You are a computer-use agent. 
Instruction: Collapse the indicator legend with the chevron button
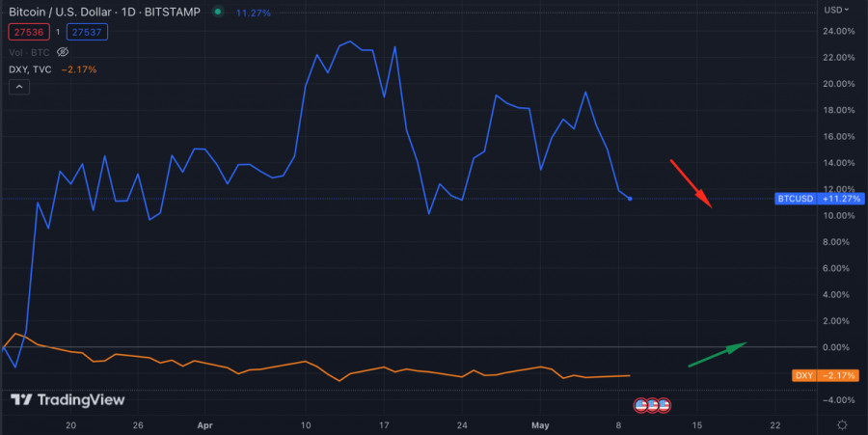point(19,87)
